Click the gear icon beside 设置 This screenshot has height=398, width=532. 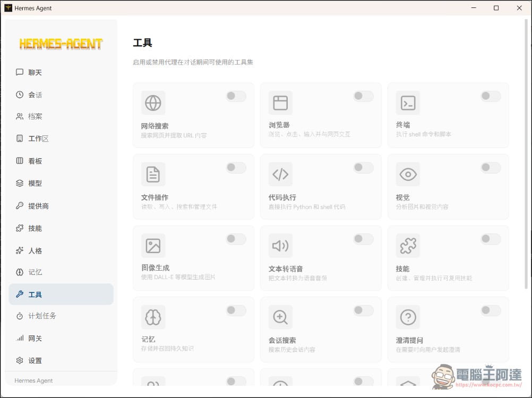[20, 360]
